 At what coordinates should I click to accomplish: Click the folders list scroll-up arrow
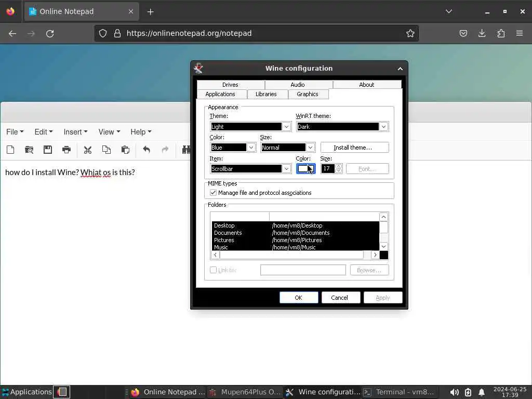383,217
